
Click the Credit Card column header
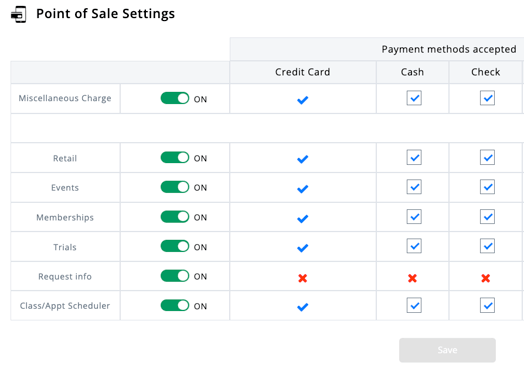(x=303, y=72)
